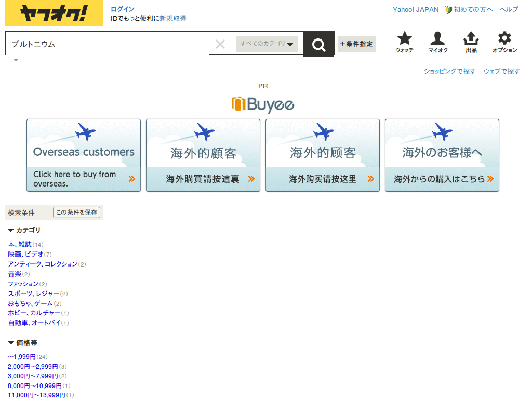Viewport: 532px width, 399px height.
Task: Click the ログイン link
Action: [123, 9]
